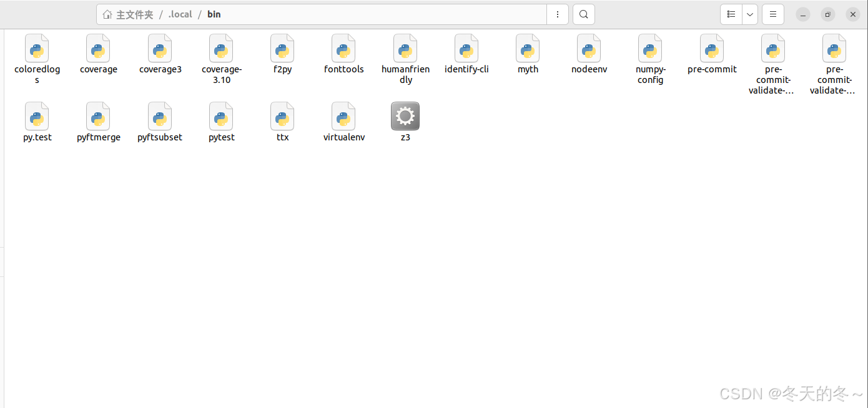Toggle list view layout button
Image resolution: width=868 pixels, height=408 pixels.
pyautogui.click(x=731, y=14)
